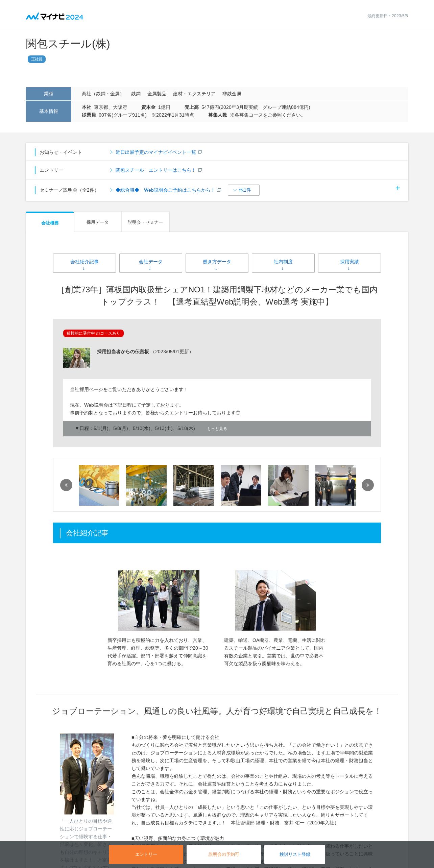Click the 検討リスト登録 button
The height and width of the screenshot is (868, 434).
295,854
